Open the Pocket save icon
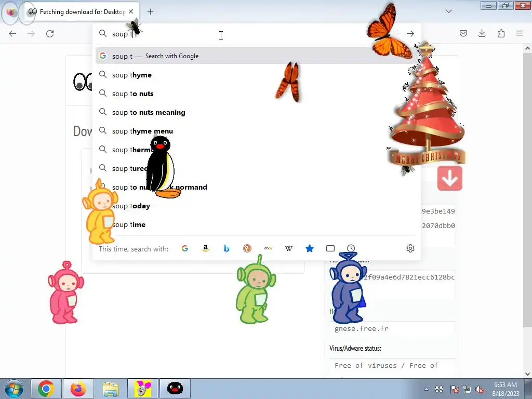This screenshot has height=399, width=532. click(463, 33)
